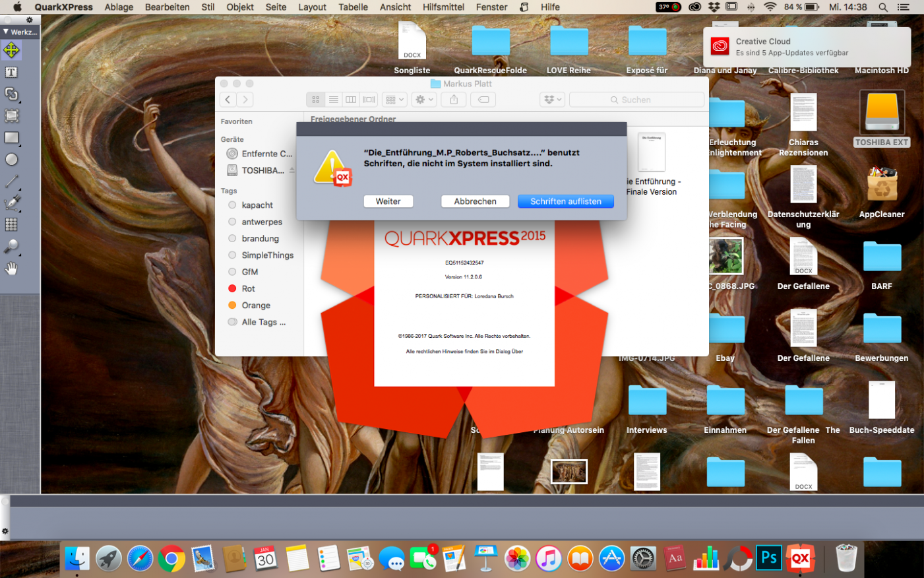Select the Table grid tool
924x578 pixels.
(11, 224)
